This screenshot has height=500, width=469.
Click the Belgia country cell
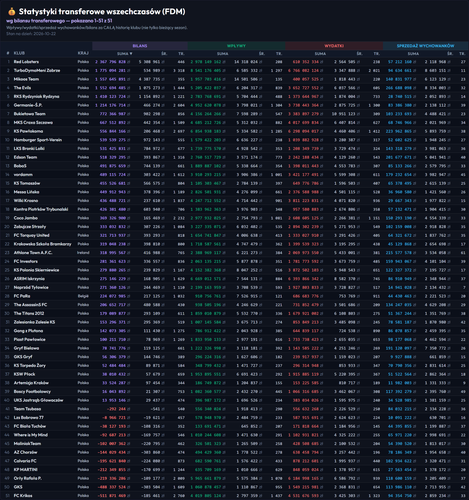[83, 296]
